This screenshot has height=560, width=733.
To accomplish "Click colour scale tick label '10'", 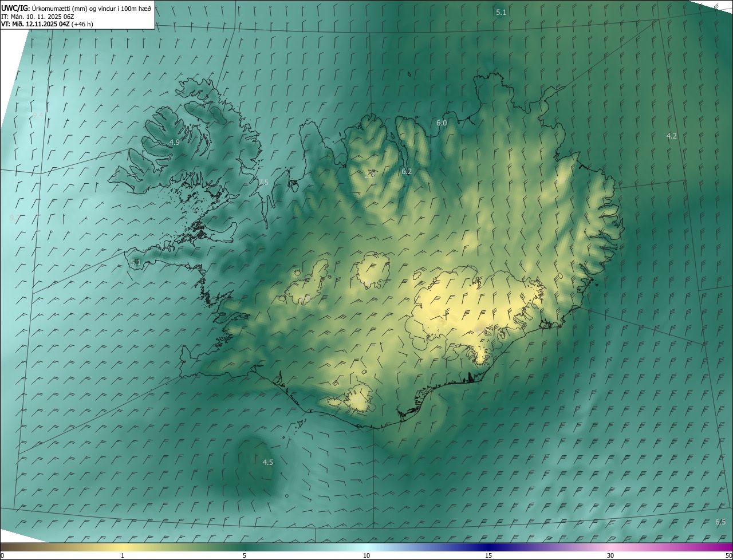I will pyautogui.click(x=366, y=555).
